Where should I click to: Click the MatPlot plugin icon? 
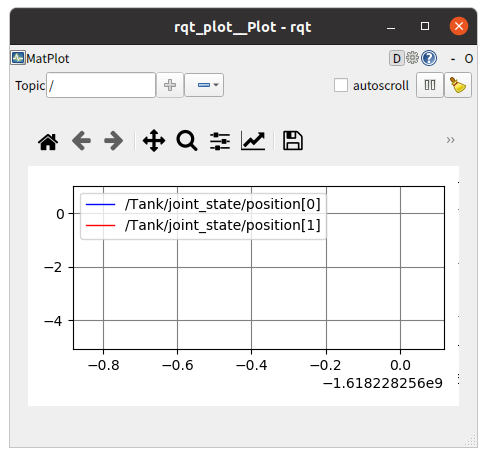click(x=18, y=58)
